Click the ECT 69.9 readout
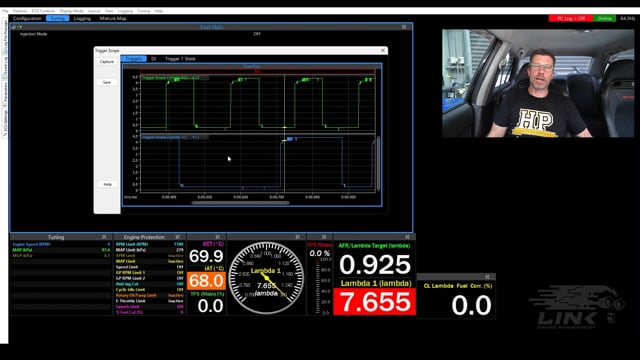This screenshot has width=640, height=360. tap(206, 256)
